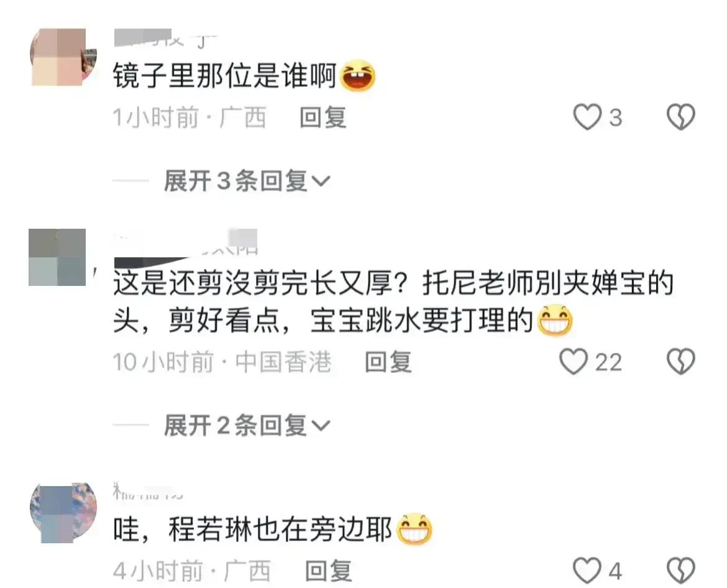Select comment text 镜子里那位是谁啊
727x588 pixels.
click(x=225, y=76)
